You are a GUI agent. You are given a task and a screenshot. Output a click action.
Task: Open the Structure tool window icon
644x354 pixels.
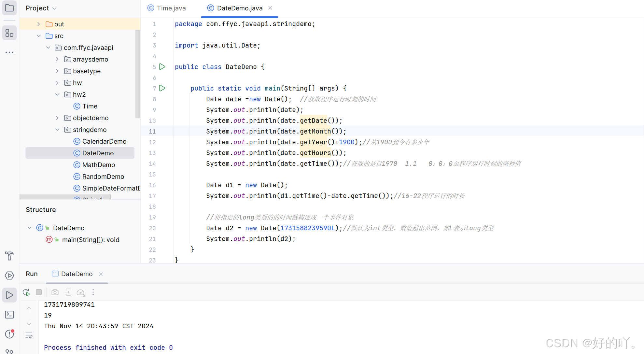(x=9, y=33)
